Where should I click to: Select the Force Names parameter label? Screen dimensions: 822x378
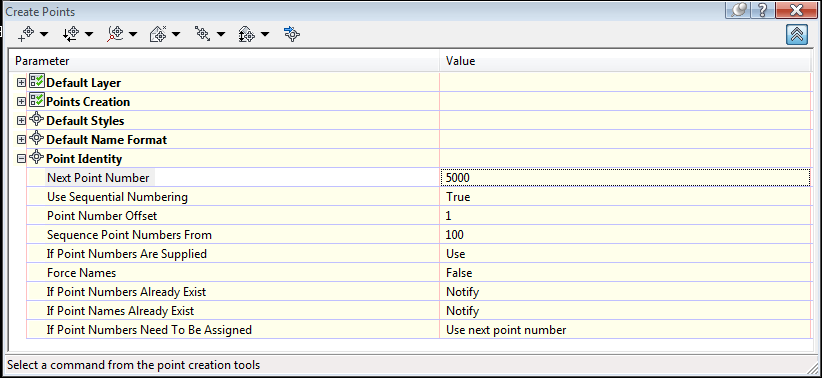click(81, 273)
